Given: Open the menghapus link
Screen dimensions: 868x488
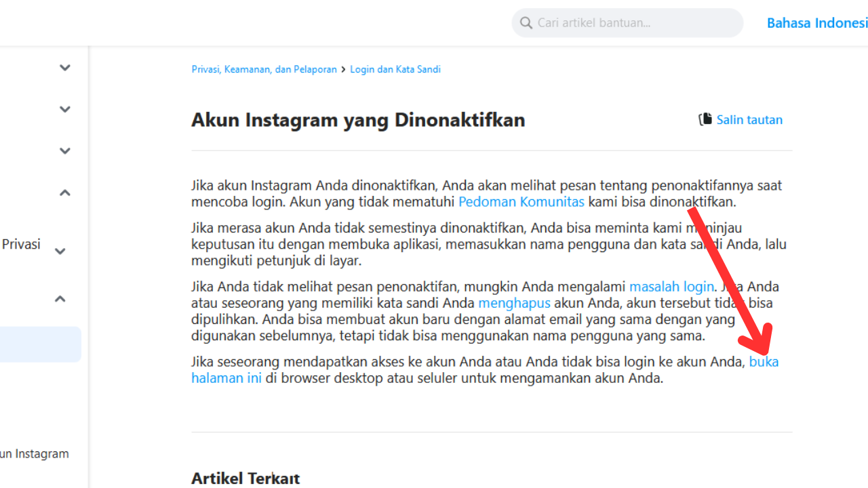Looking at the screenshot, I should click(x=514, y=303).
